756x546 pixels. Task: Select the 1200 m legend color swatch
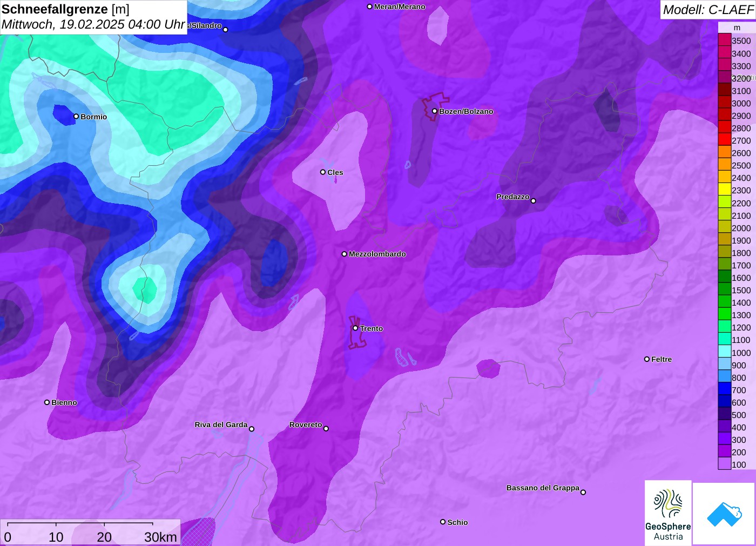pyautogui.click(x=725, y=327)
